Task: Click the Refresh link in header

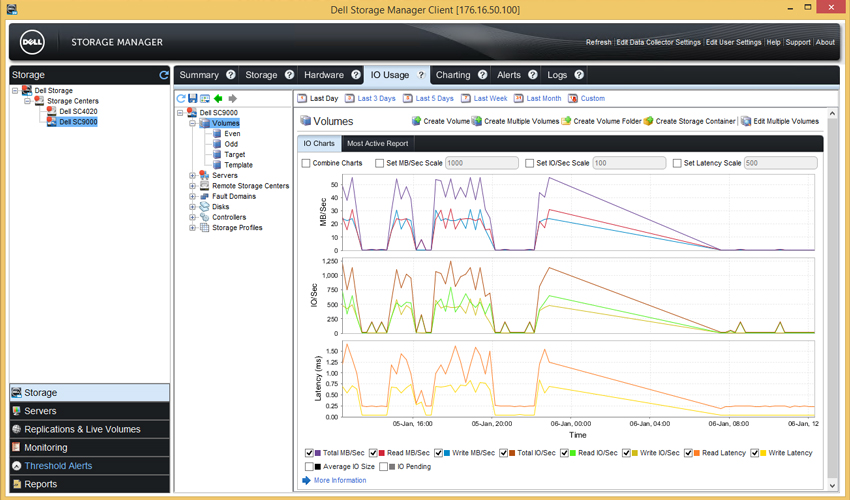Action: tap(598, 42)
